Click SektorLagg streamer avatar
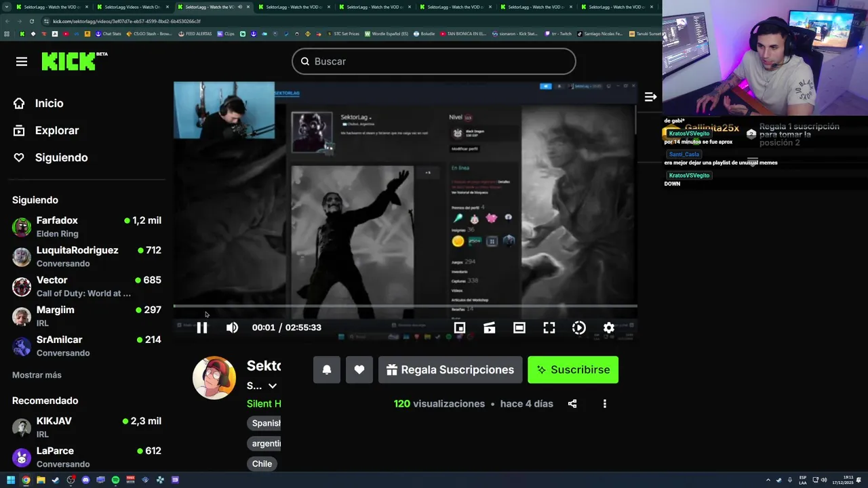868x488 pixels. [x=214, y=378]
